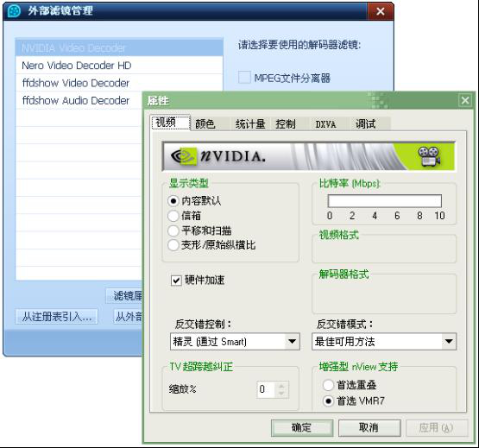
Task: Close the 属性 properties dialog
Action: 465,100
